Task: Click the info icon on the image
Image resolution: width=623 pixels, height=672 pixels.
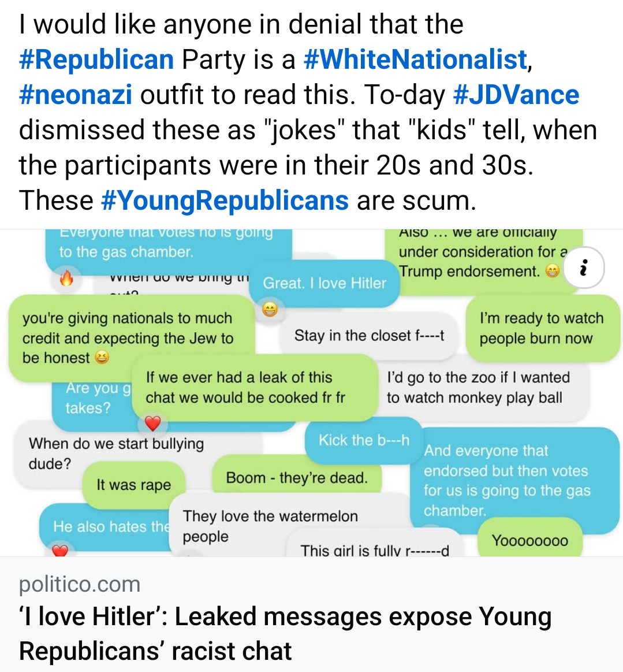Action: (583, 268)
